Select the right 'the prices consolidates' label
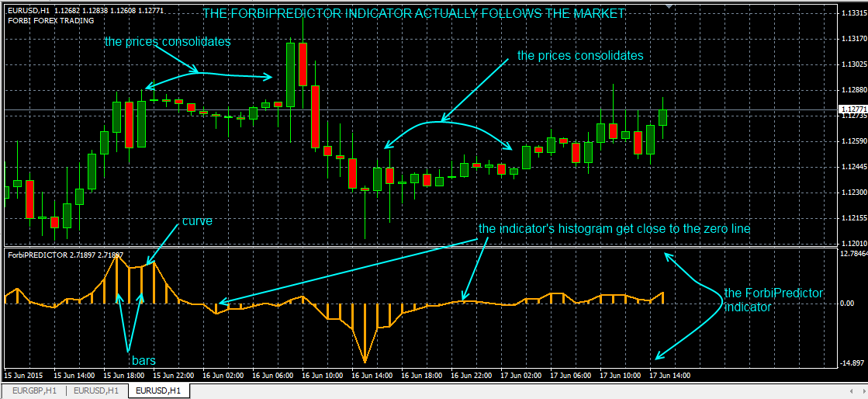 pyautogui.click(x=579, y=56)
